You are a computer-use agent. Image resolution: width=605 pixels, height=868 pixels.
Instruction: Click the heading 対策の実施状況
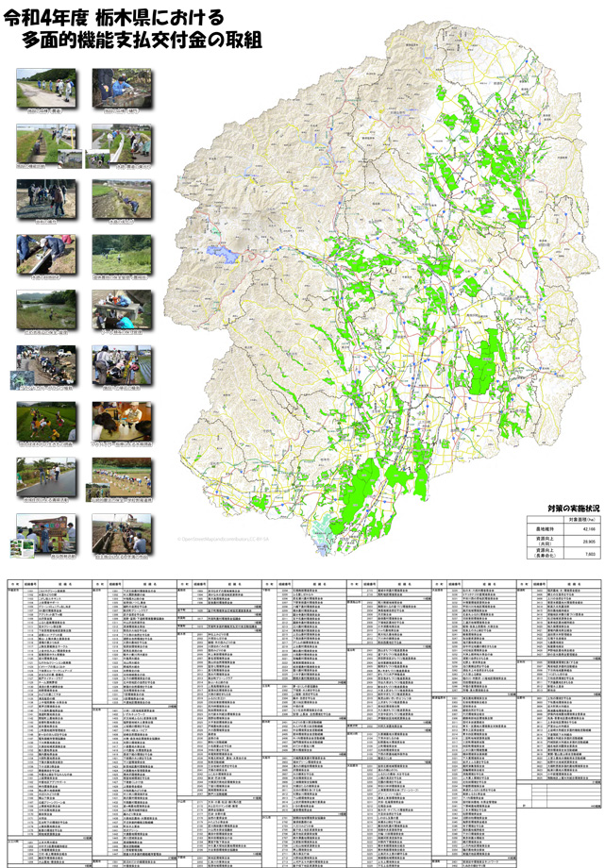574,508
